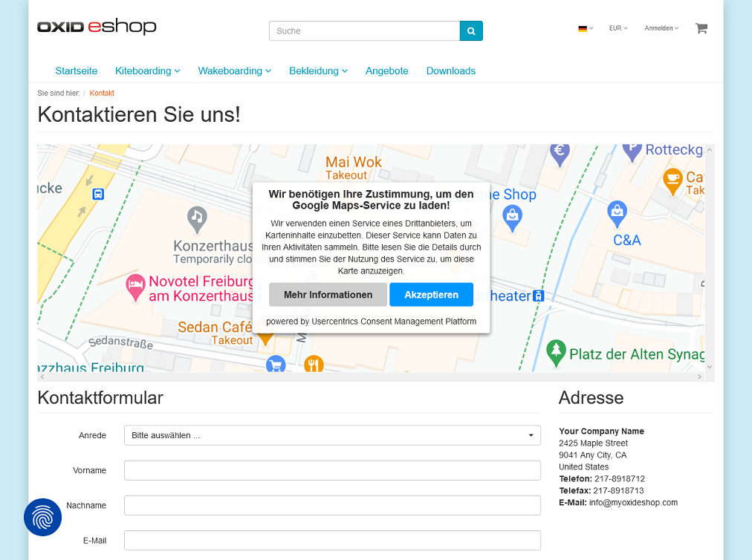Viewport: 752px width, 560px height.
Task: Open the Wakeboarding menu
Action: click(234, 71)
